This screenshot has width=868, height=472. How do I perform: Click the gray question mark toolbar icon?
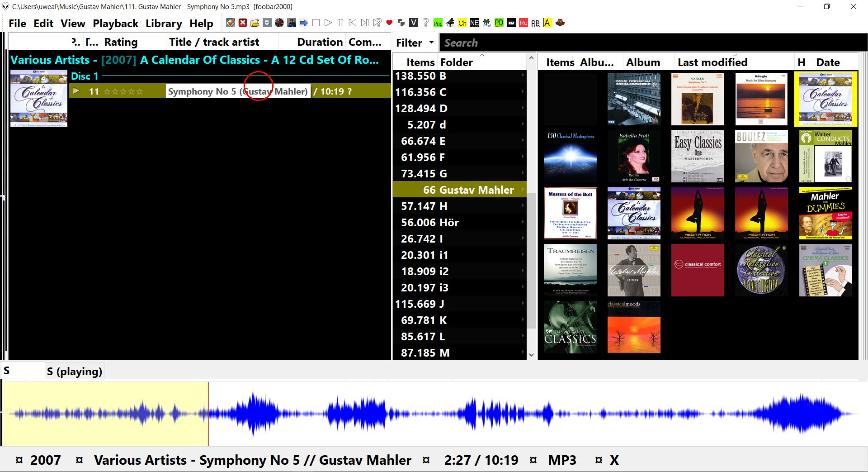426,23
